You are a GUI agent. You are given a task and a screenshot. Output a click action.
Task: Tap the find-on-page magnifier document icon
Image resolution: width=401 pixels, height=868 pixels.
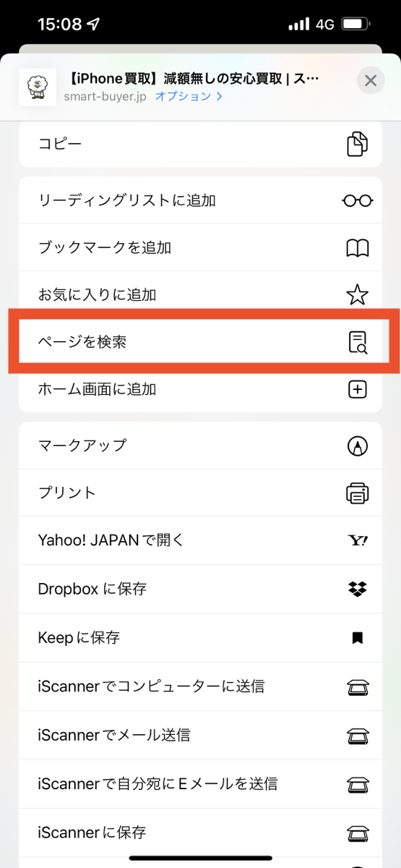click(358, 342)
